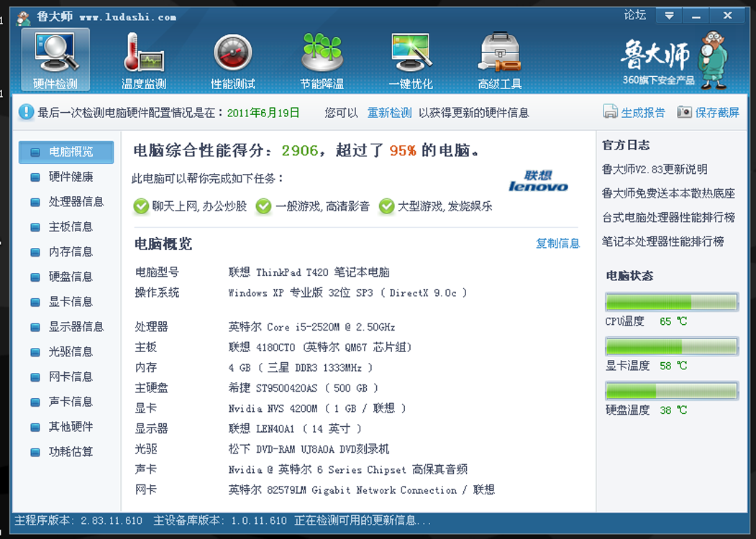Click the 联想 LEN40A1 display text
Image resolution: width=756 pixels, height=539 pixels.
pyautogui.click(x=295, y=429)
